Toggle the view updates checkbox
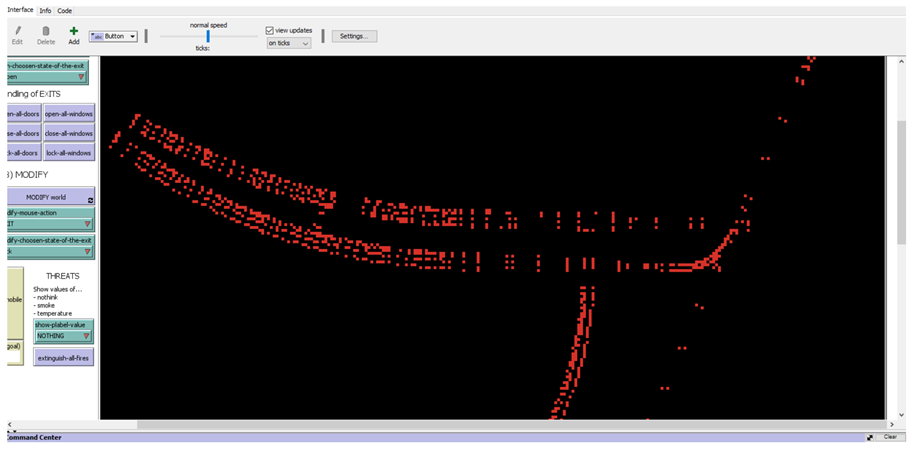Image resolution: width=908 pixels, height=449 pixels. click(x=270, y=30)
